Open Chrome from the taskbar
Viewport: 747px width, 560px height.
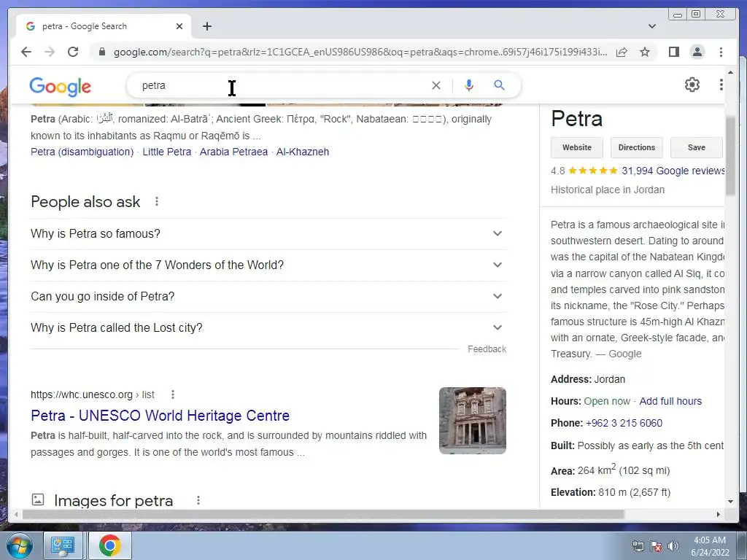109,545
